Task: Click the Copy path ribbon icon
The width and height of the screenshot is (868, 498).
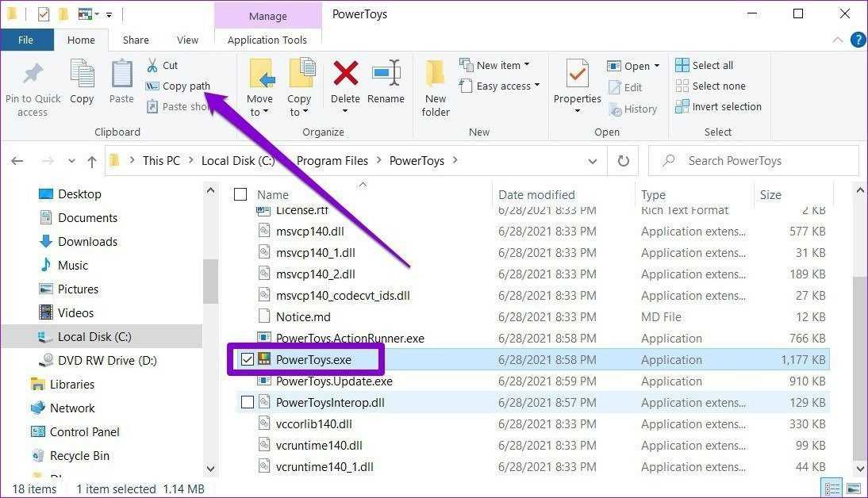Action: (x=152, y=86)
